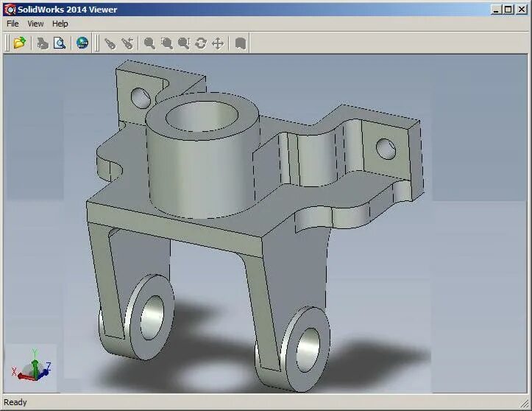
Task: Click the SolidWorks Viewer title bar icon
Action: (10, 10)
